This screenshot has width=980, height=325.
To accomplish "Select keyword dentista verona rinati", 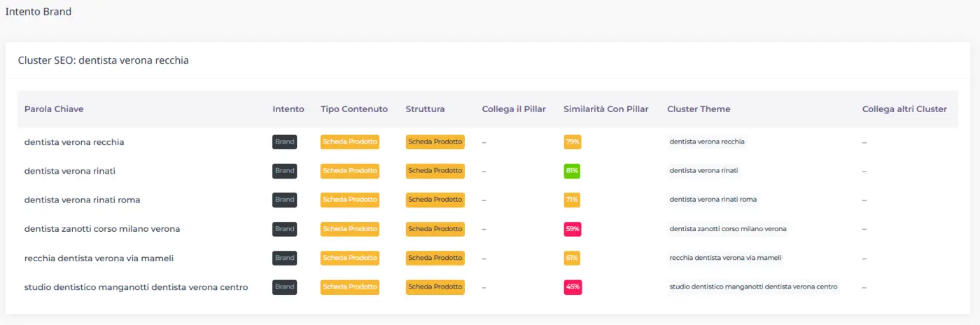I will point(70,171).
